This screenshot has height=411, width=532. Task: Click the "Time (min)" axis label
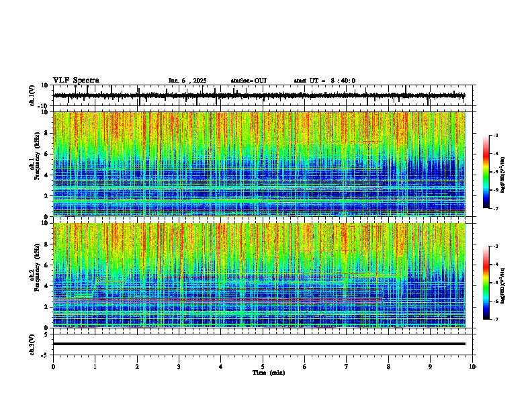pyautogui.click(x=269, y=373)
